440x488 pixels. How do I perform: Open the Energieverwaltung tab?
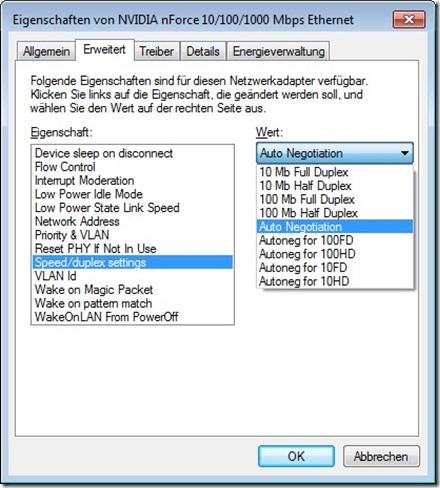(x=278, y=51)
